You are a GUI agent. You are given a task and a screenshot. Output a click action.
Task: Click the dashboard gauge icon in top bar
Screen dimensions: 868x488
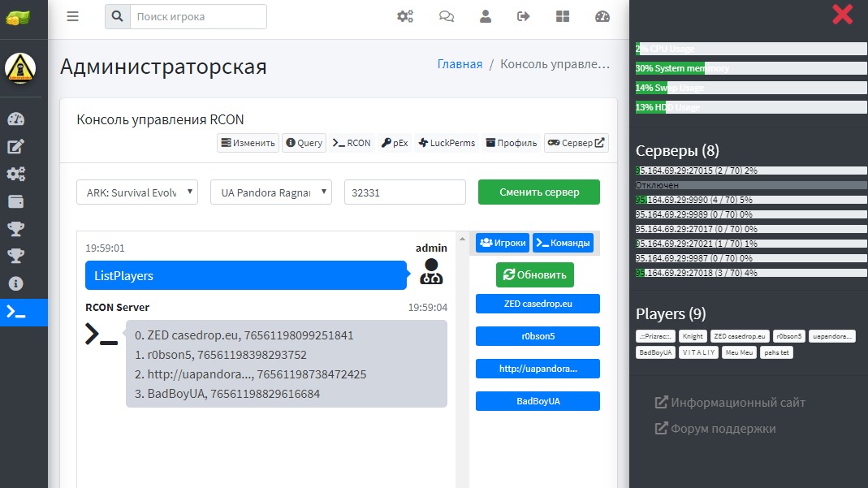(602, 16)
